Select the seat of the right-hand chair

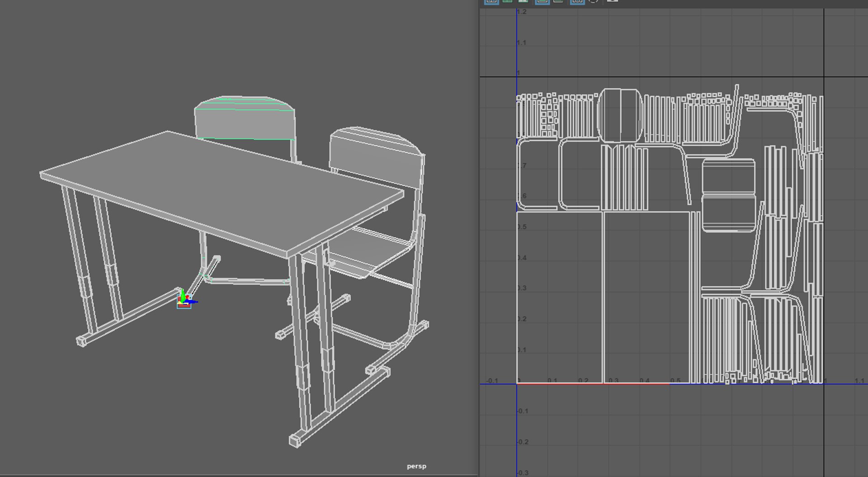pos(362,253)
